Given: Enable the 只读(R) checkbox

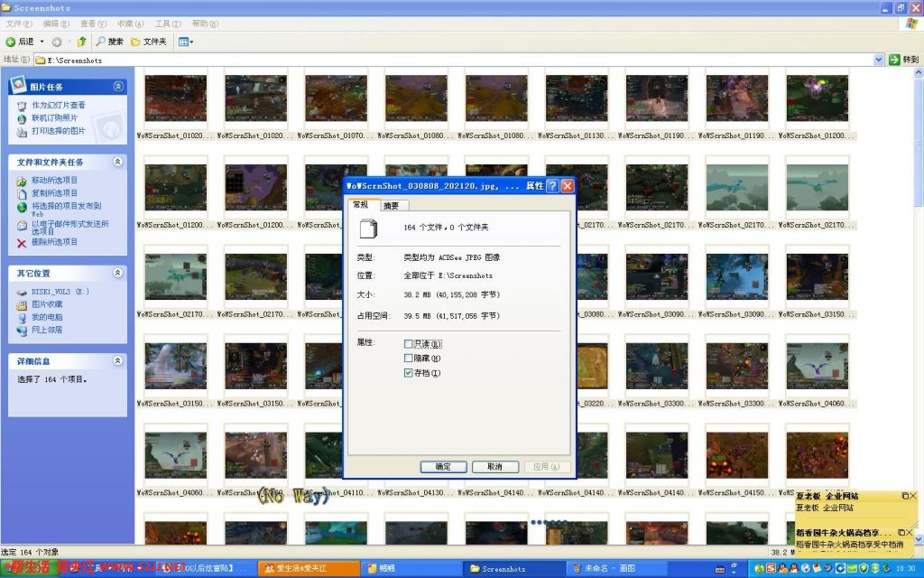Looking at the screenshot, I should click(409, 344).
